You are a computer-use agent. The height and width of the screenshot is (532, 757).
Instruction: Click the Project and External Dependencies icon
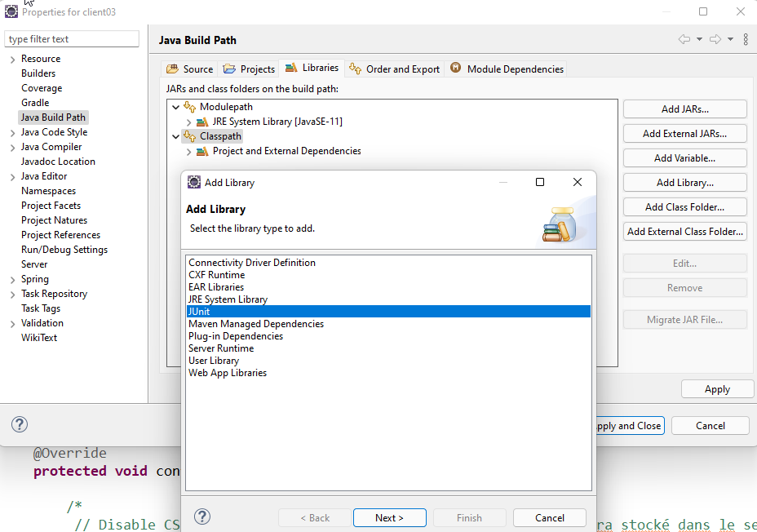[203, 151]
